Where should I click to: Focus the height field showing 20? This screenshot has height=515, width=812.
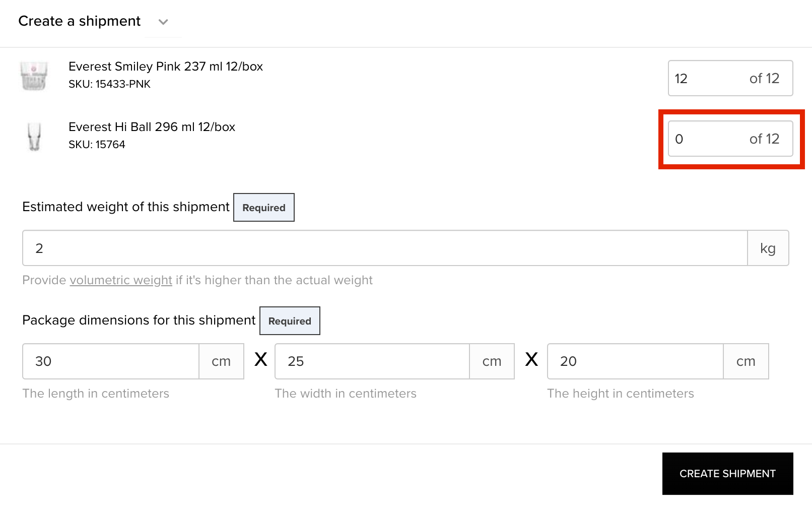tap(635, 361)
